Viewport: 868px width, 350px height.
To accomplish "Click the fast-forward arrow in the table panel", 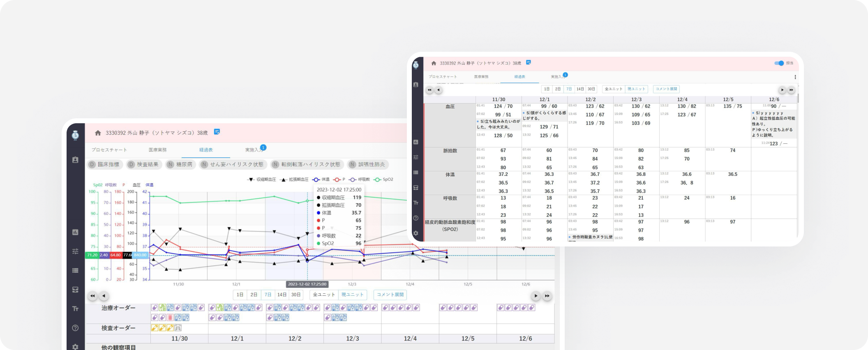I will click(x=791, y=90).
